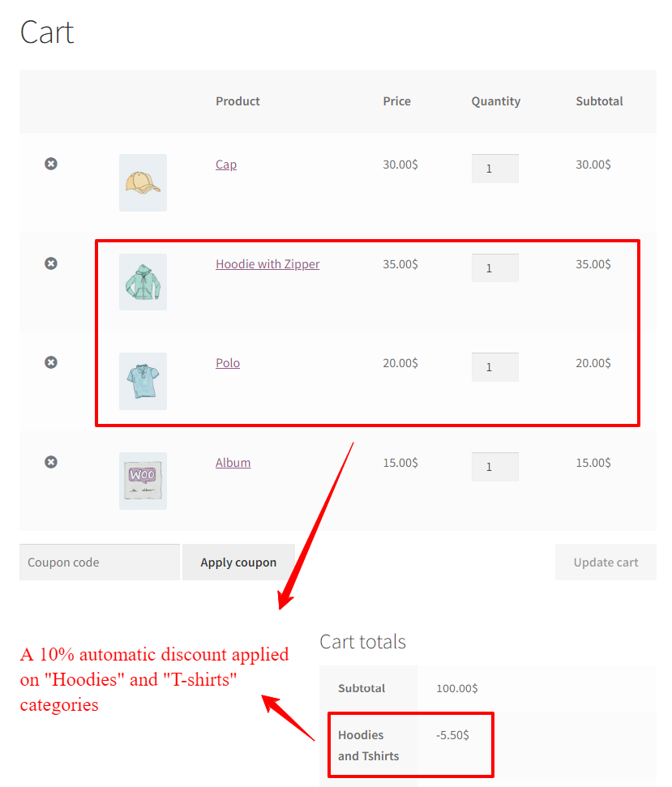The height and width of the screenshot is (787, 672).
Task: Open the Cap product thumbnail
Action: pyautogui.click(x=143, y=182)
